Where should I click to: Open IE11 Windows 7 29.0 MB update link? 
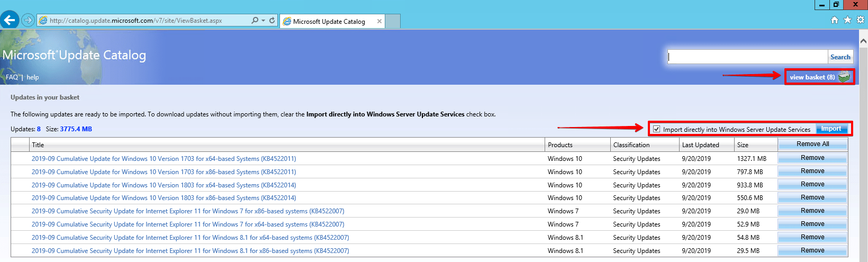click(x=188, y=211)
